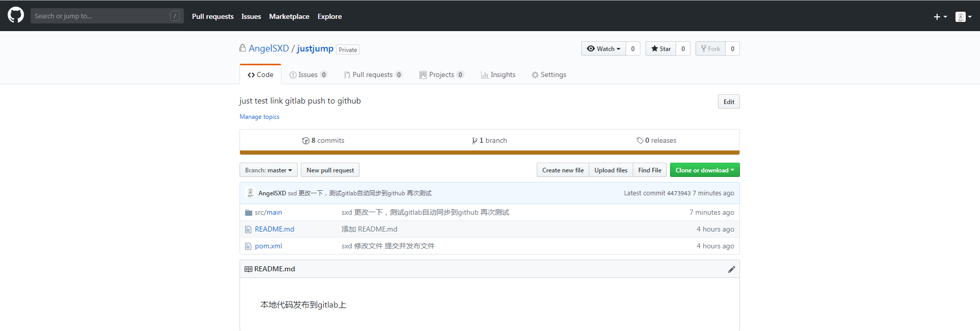Edit the repository description
This screenshot has height=331, width=980.
click(729, 101)
